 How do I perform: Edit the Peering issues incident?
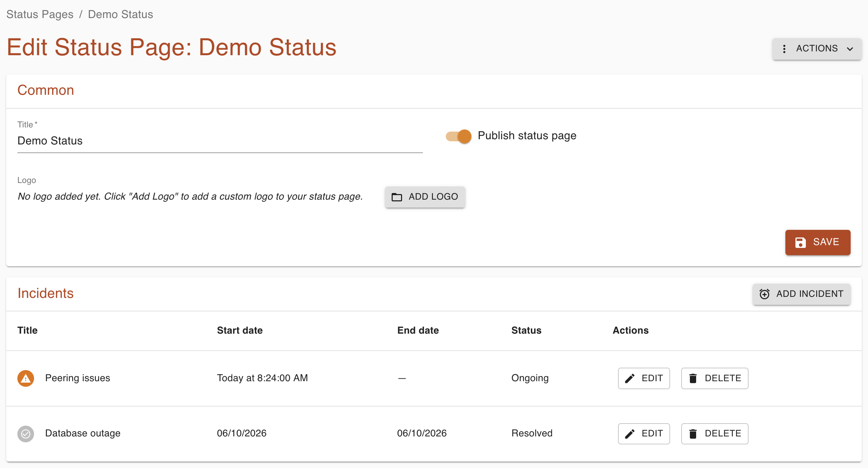tap(644, 378)
